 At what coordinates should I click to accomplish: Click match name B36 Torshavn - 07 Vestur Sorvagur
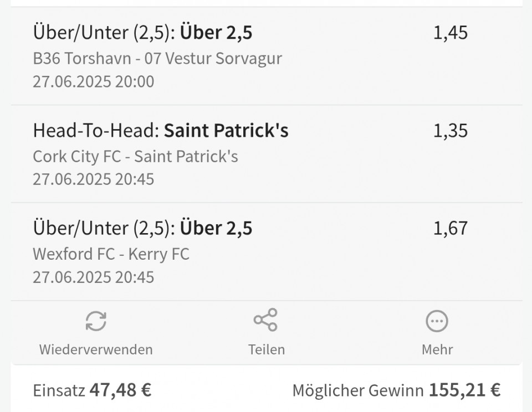pos(157,58)
